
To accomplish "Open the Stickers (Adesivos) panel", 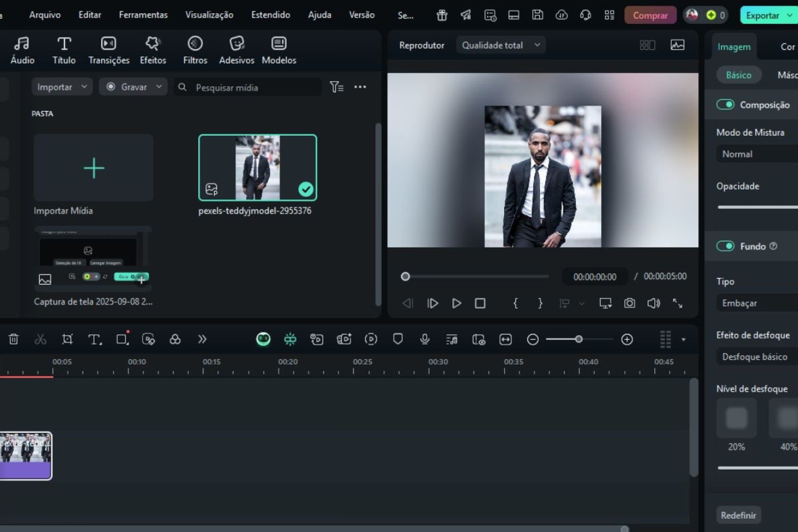I will click(x=237, y=50).
